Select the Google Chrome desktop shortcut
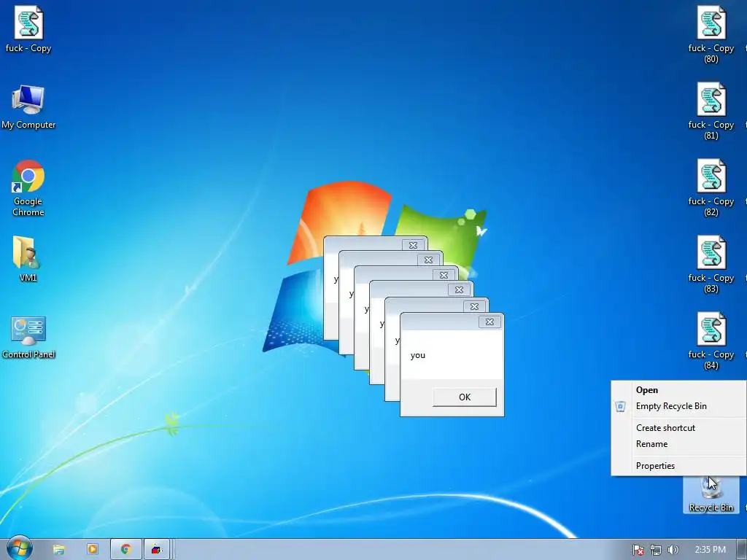747x560 pixels. pyautogui.click(x=28, y=188)
